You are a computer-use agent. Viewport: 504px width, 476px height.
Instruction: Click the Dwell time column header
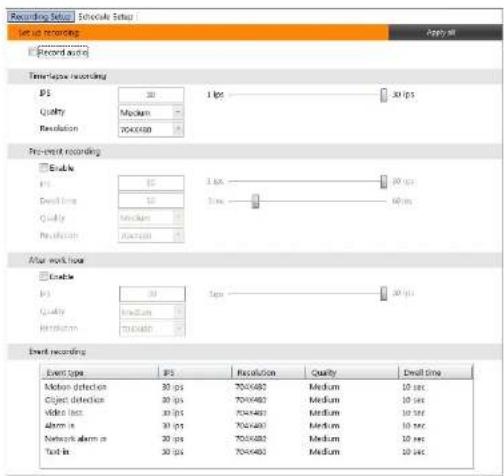[x=436, y=372]
